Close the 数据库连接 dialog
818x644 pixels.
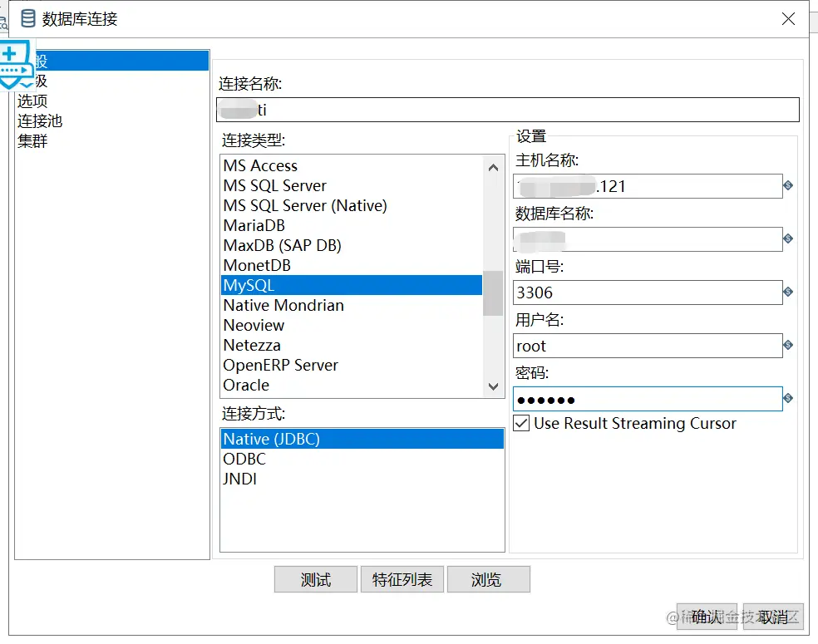pos(788,19)
